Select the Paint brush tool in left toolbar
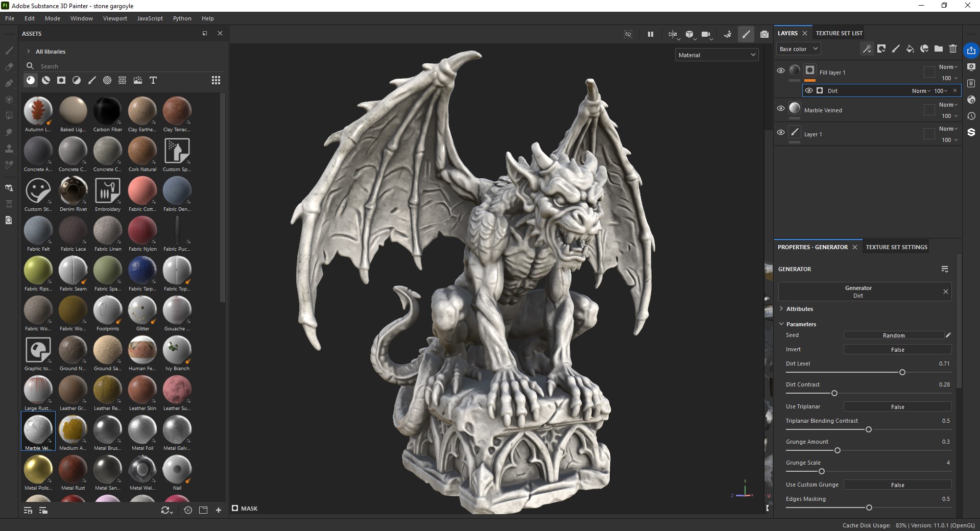 (9, 51)
